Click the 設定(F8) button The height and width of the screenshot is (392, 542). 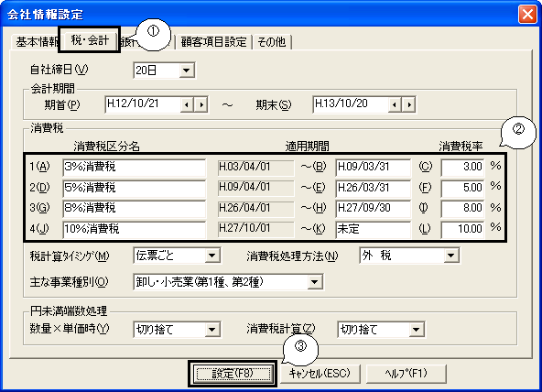pyautogui.click(x=233, y=374)
